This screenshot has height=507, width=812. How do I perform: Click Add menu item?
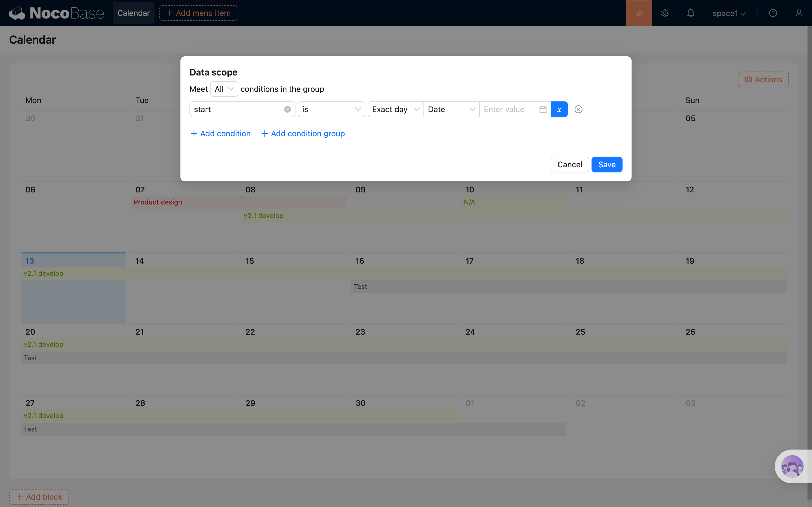(x=198, y=13)
